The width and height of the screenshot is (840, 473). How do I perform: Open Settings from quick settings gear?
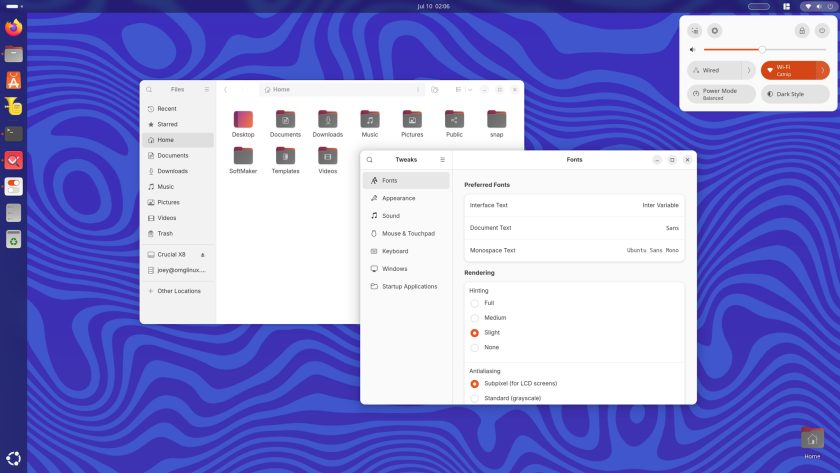[x=715, y=31]
